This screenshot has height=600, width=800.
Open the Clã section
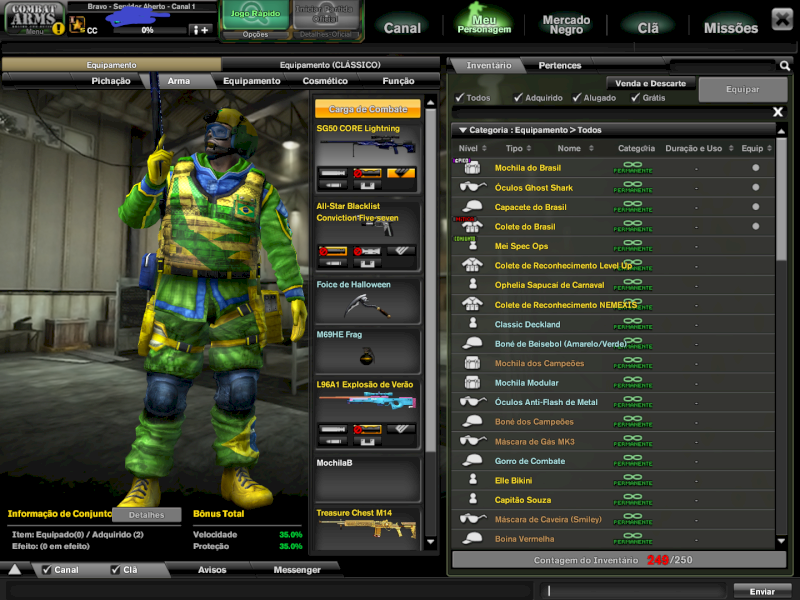(648, 28)
